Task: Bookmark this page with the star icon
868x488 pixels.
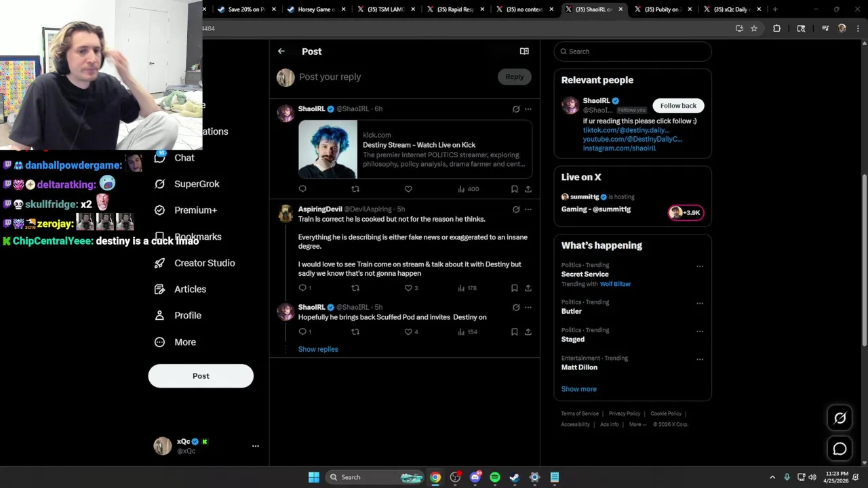Action: [x=753, y=28]
